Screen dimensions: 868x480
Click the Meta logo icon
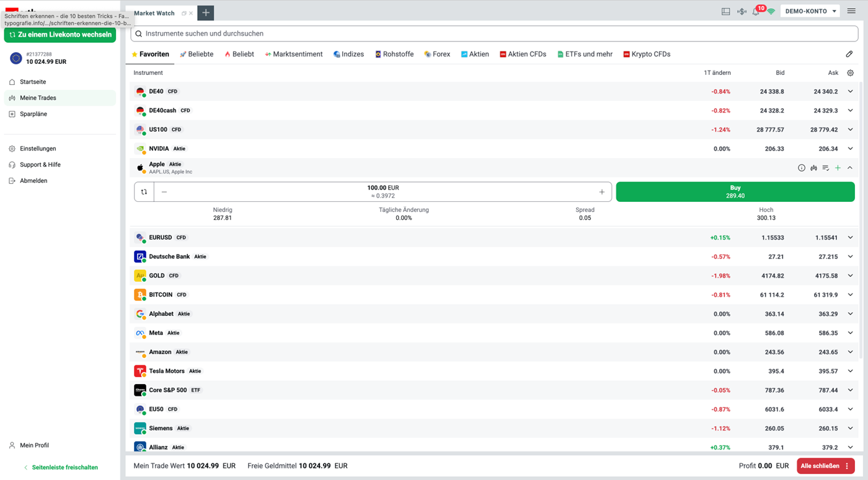(140, 333)
